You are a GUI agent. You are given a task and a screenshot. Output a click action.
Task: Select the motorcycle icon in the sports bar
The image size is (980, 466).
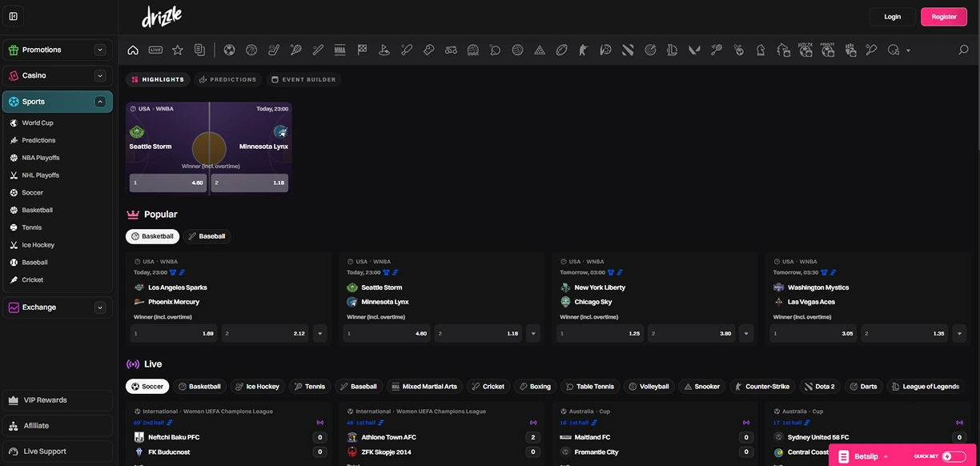pos(451,50)
